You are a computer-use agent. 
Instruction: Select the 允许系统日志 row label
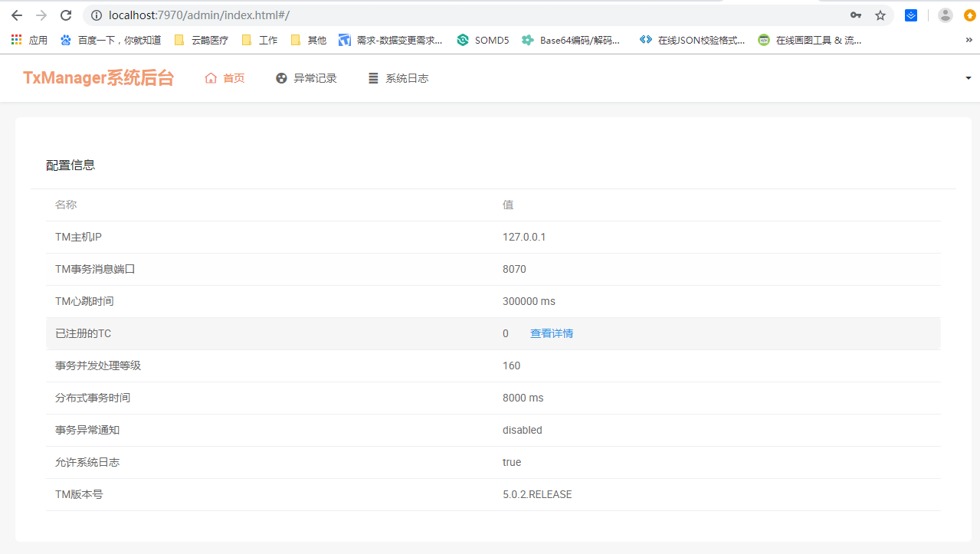point(87,462)
